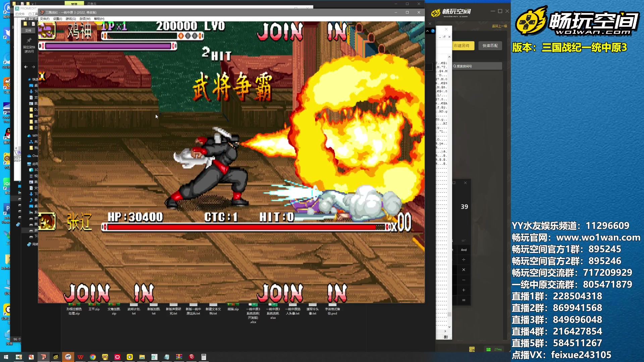The width and height of the screenshot is (644, 362).
Task: Open the 帮助(H) menu in the emulator
Action: click(x=99, y=19)
